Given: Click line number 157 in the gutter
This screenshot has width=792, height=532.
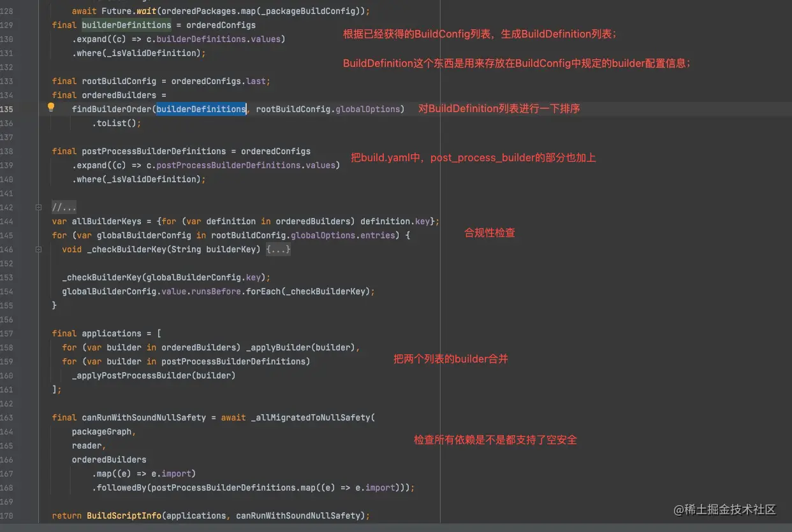Looking at the screenshot, I should tap(6, 333).
